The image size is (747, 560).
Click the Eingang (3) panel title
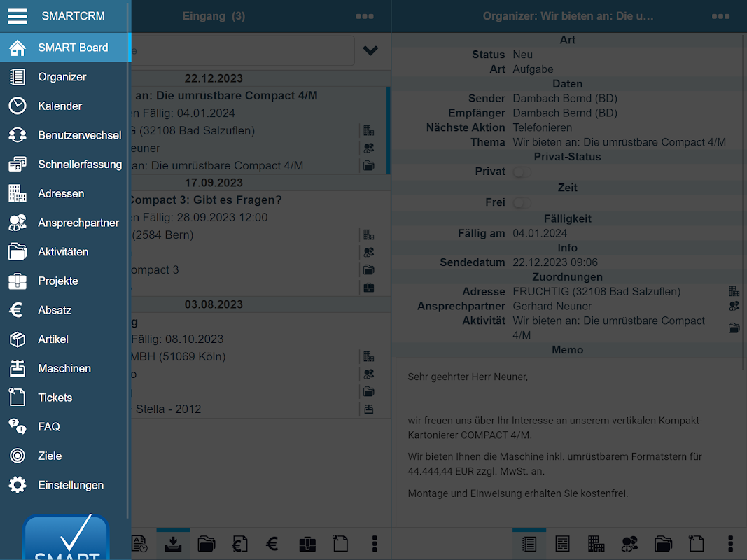coord(214,16)
